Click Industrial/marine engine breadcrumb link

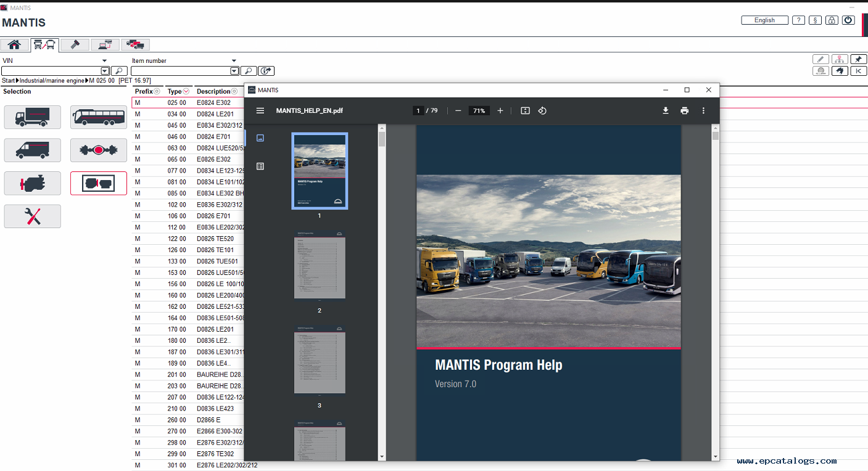(52, 81)
